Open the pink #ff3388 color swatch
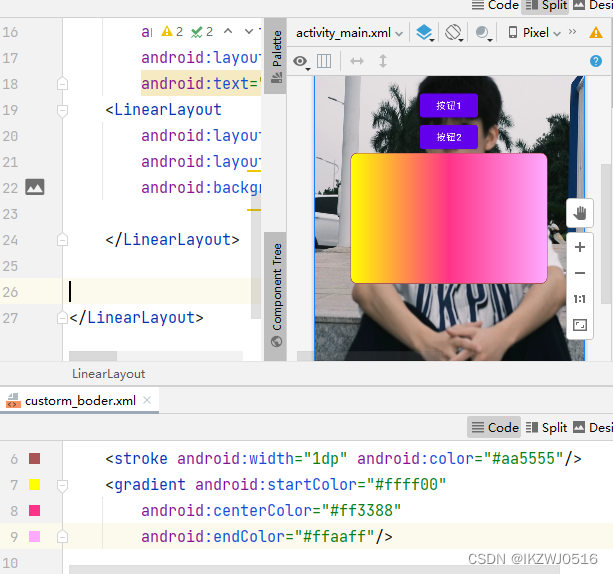The width and height of the screenshot is (613, 574). tap(35, 511)
